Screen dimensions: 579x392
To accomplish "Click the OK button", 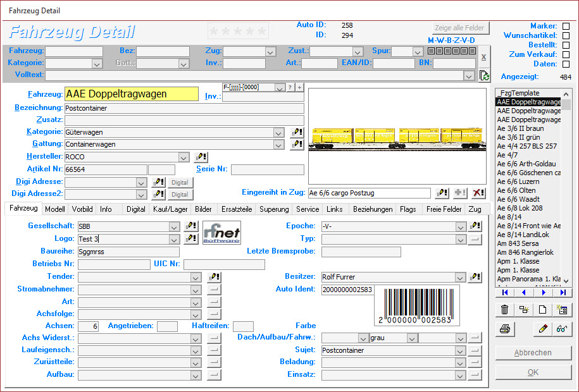I will click(x=533, y=372).
